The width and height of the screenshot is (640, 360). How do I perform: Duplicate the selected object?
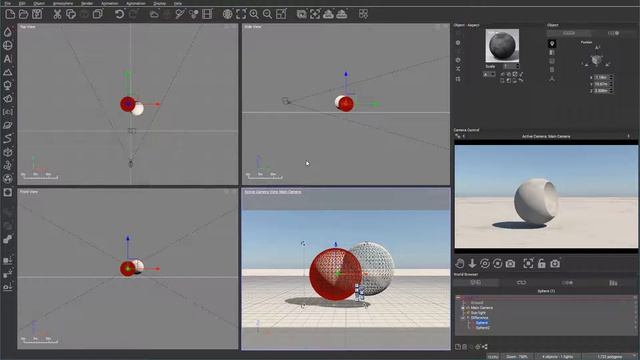[98, 14]
